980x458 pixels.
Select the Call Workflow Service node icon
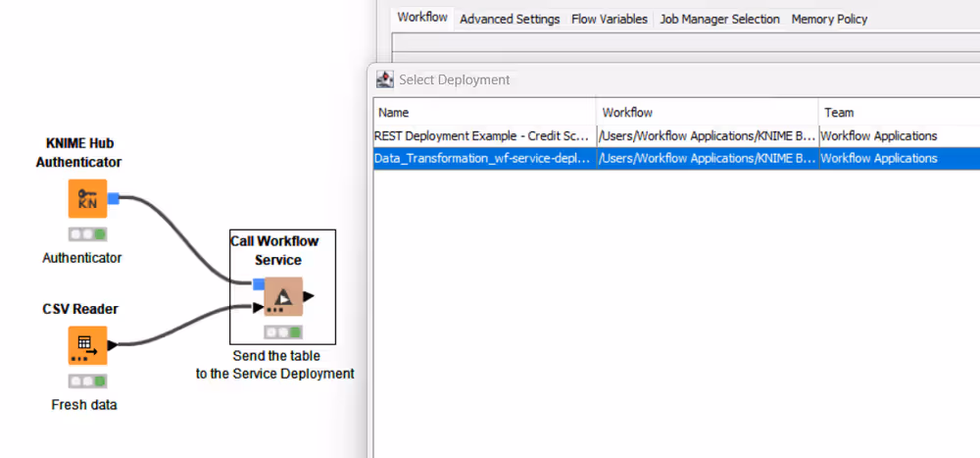pos(282,296)
